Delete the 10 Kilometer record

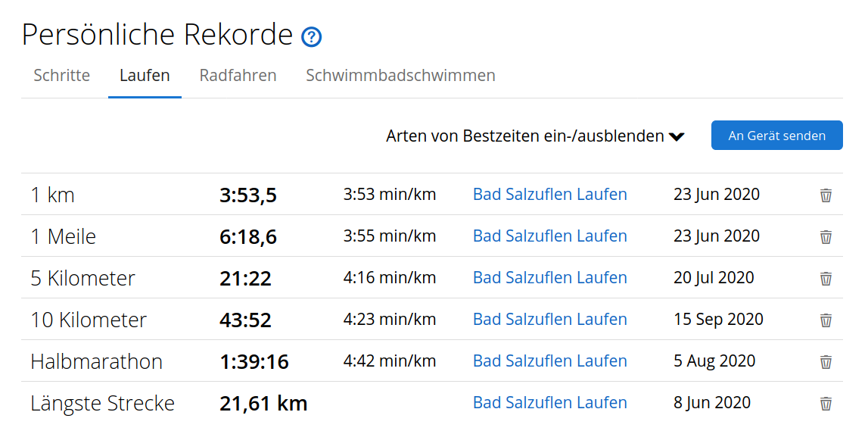pos(826,320)
